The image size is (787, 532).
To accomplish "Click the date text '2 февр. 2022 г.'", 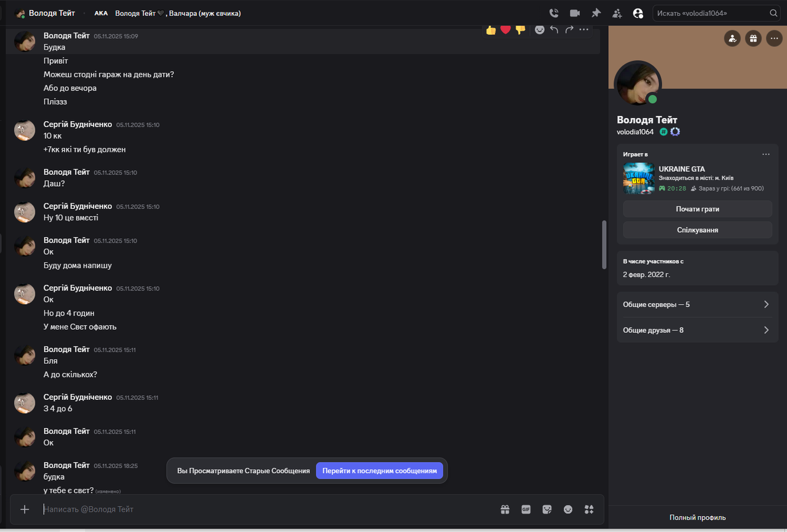I will [x=646, y=275].
